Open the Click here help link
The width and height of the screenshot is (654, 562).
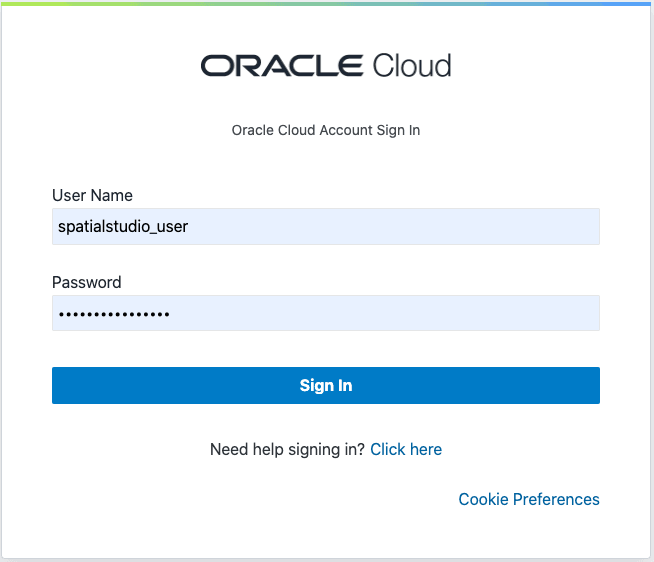(x=406, y=449)
